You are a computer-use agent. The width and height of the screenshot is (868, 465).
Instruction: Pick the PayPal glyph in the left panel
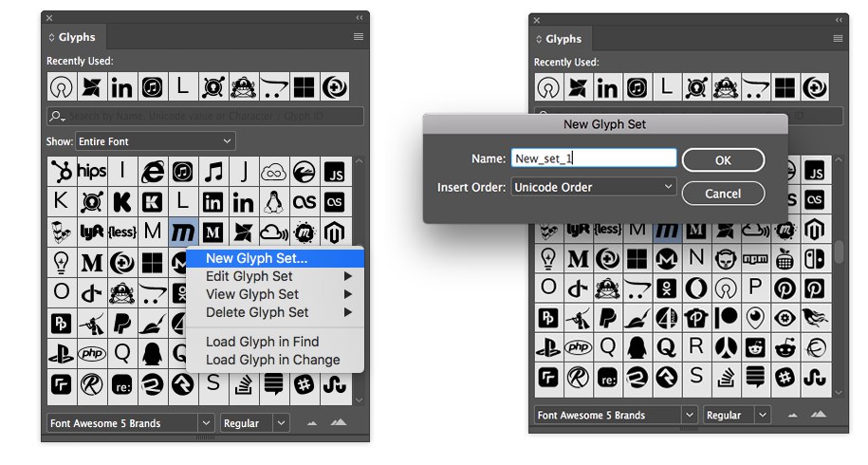click(x=122, y=323)
